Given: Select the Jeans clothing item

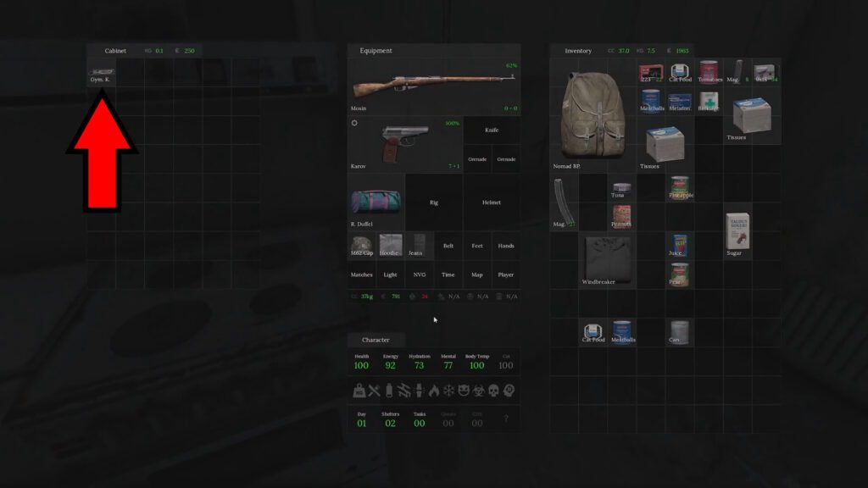Looking at the screenshot, I should [x=419, y=246].
